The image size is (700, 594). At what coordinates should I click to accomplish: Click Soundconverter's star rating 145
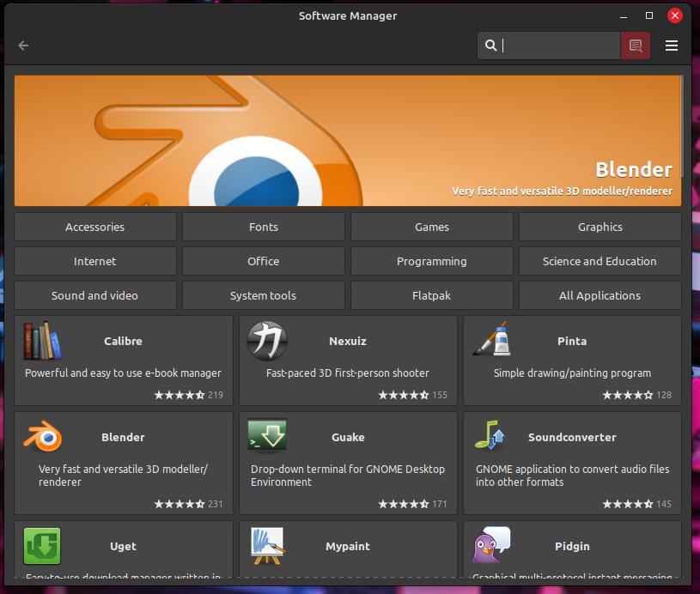[637, 504]
